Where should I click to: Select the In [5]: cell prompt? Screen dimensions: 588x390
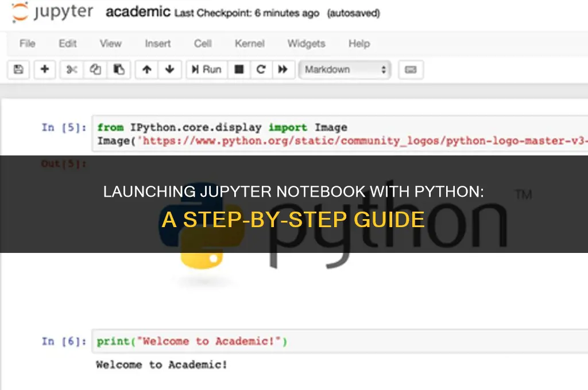tap(64, 128)
